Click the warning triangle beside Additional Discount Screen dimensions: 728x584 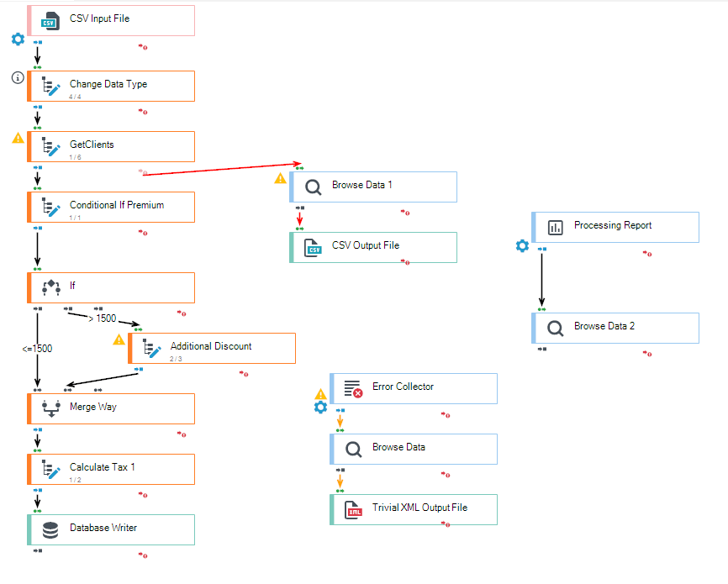(119, 339)
